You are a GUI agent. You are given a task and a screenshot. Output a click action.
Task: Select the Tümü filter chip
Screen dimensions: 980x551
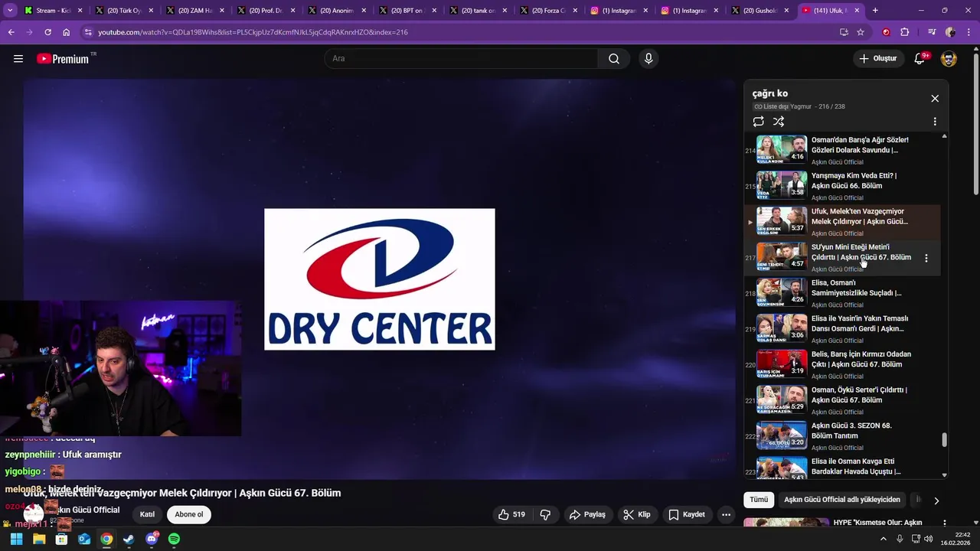pos(759,500)
